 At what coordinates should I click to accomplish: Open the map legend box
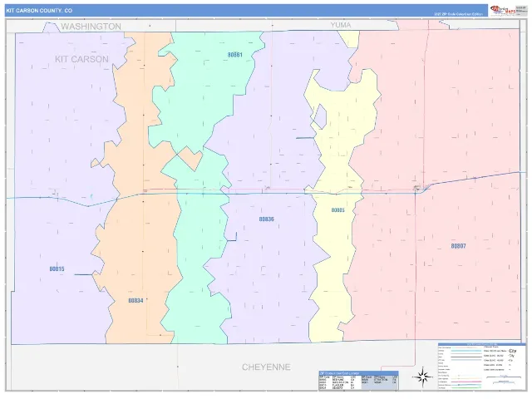481,367
